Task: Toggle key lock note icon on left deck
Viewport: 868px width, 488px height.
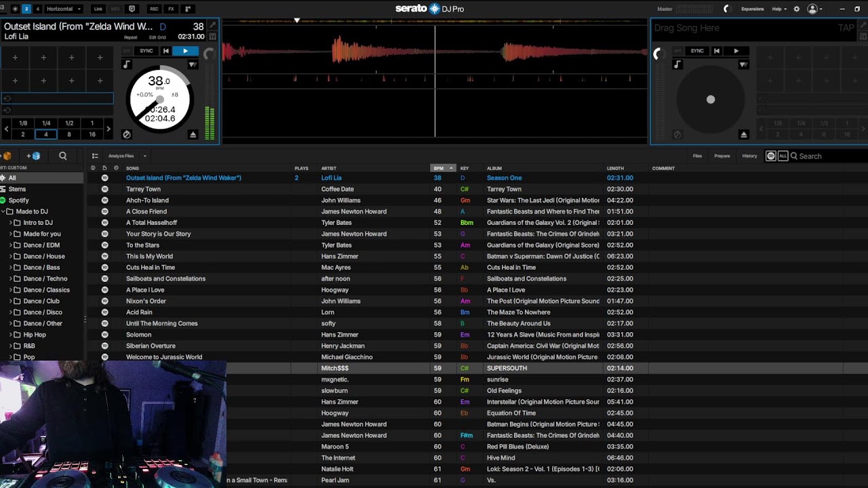Action: pos(127,64)
